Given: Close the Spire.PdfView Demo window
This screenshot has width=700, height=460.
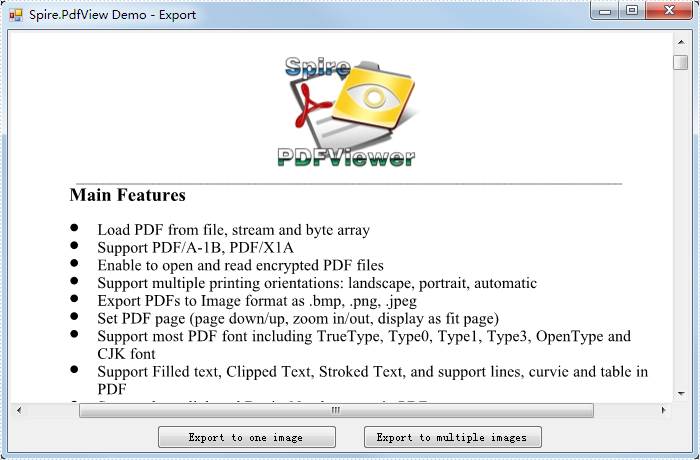Looking at the screenshot, I should 669,11.
